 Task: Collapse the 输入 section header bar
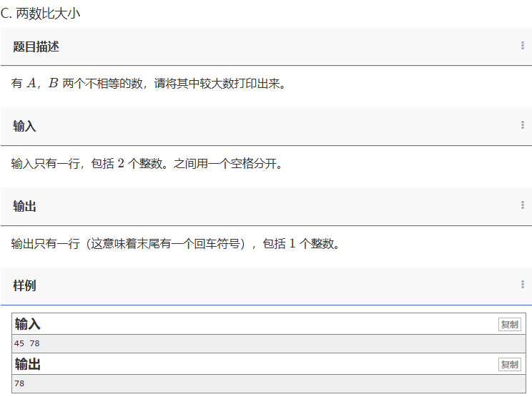pyautogui.click(x=24, y=126)
